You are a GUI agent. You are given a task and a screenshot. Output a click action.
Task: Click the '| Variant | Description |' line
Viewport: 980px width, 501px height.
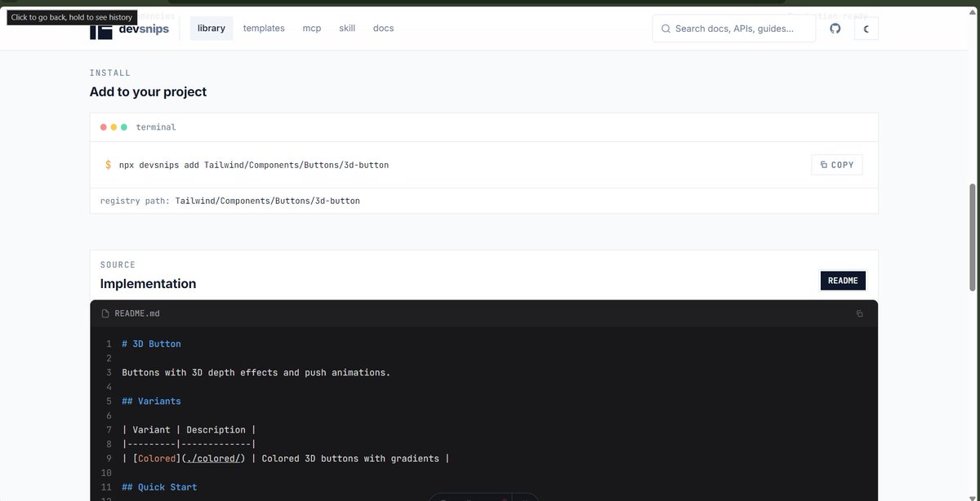tap(189, 430)
